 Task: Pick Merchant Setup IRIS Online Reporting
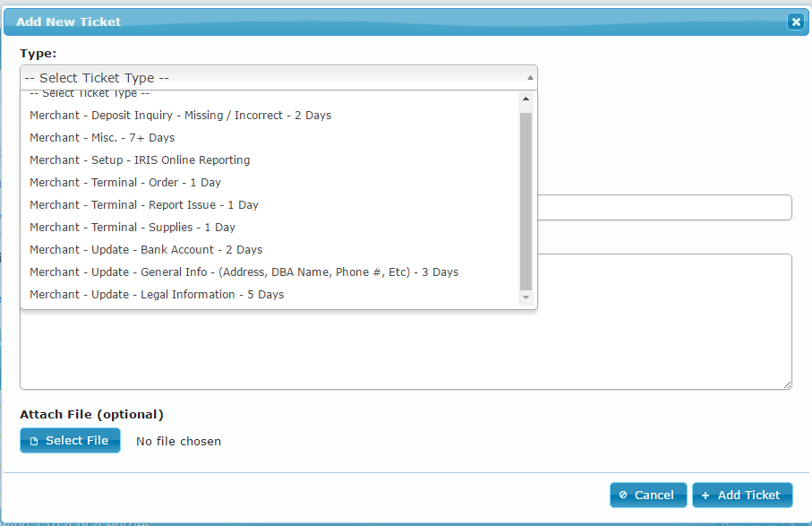pyautogui.click(x=140, y=160)
